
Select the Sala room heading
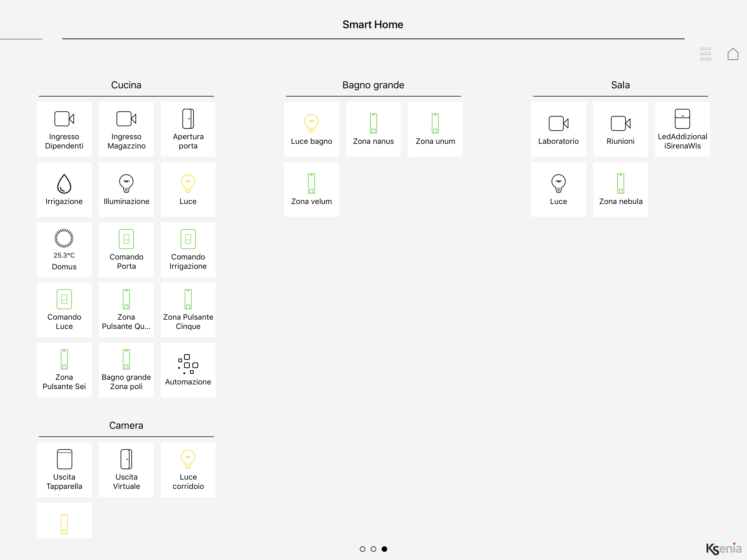point(621,85)
